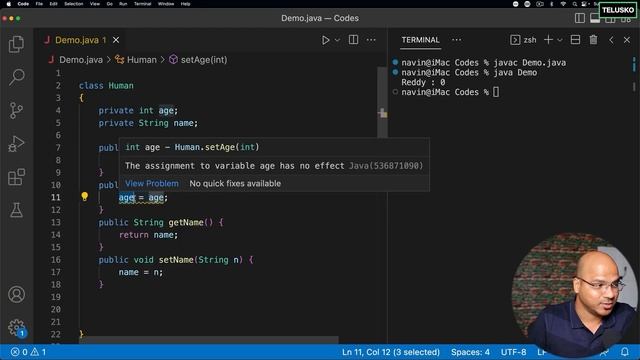Open the Run and Debug view

coord(16,144)
